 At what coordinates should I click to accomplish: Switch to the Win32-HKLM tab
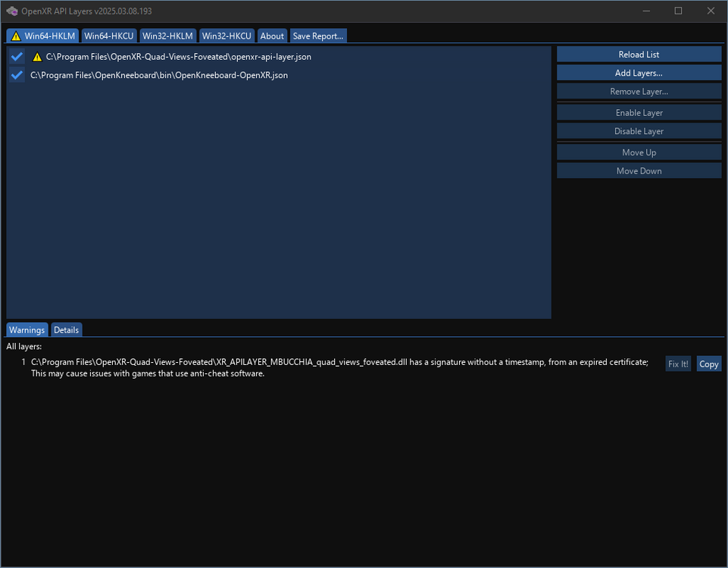[x=167, y=36]
